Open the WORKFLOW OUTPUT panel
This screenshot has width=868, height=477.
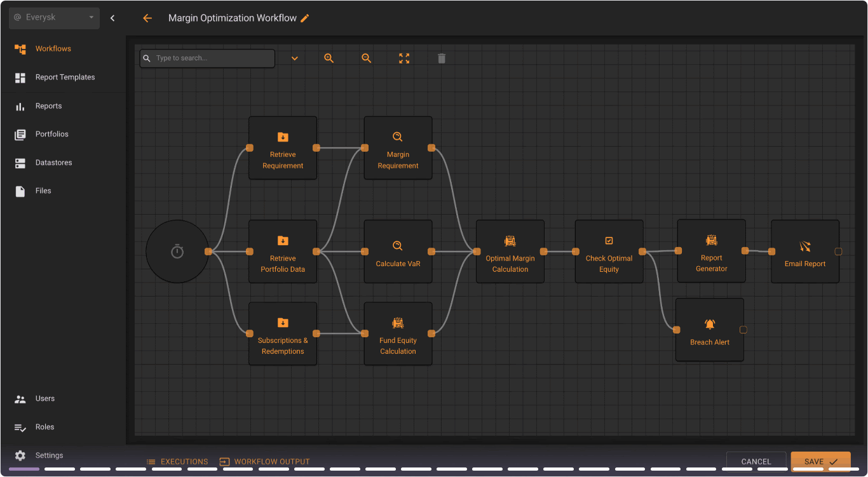pyautogui.click(x=265, y=462)
